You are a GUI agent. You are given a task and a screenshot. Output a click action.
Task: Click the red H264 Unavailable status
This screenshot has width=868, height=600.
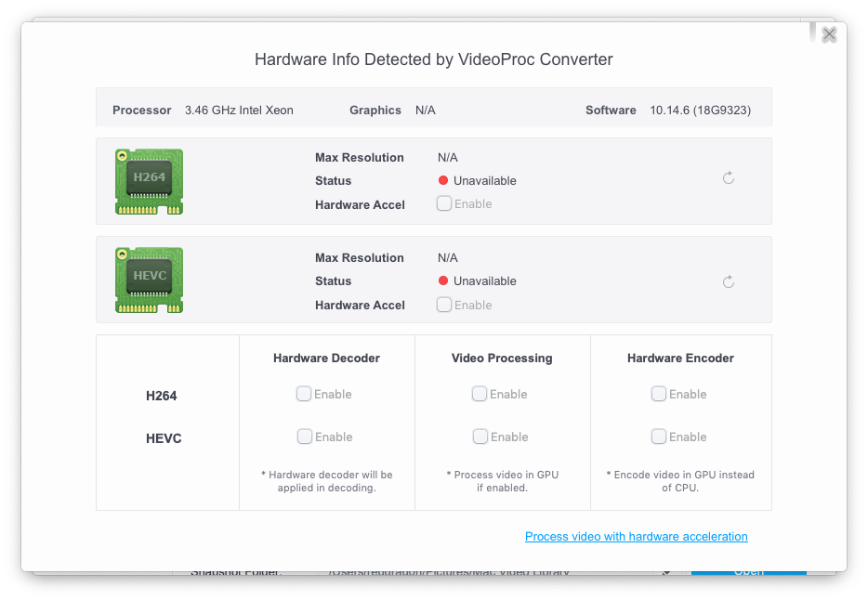pos(477,181)
